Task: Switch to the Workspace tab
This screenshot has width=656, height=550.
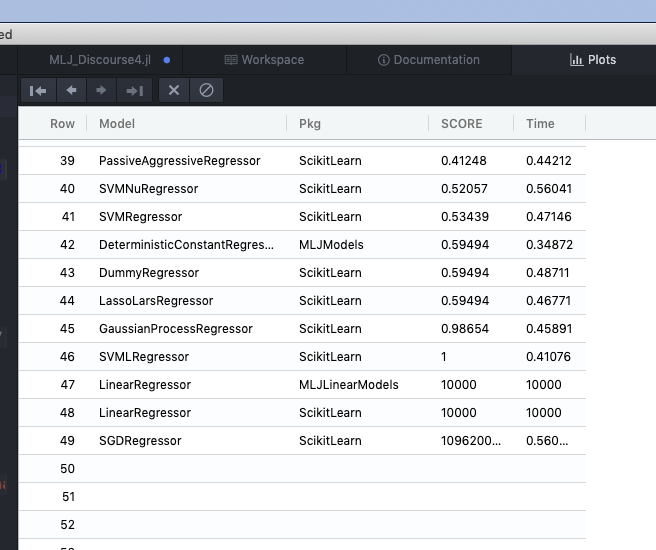Action: [264, 60]
